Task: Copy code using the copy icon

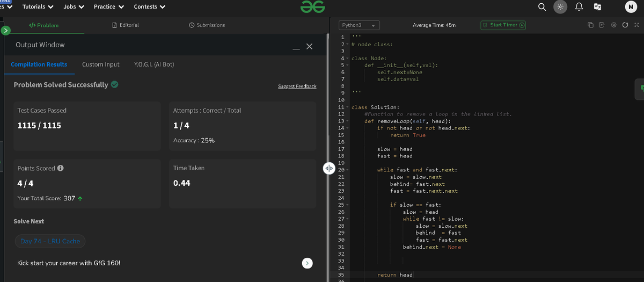Action: tap(590, 25)
